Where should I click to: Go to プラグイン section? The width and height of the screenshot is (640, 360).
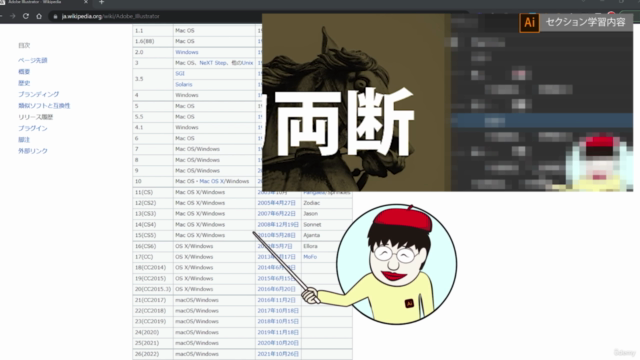click(x=33, y=128)
